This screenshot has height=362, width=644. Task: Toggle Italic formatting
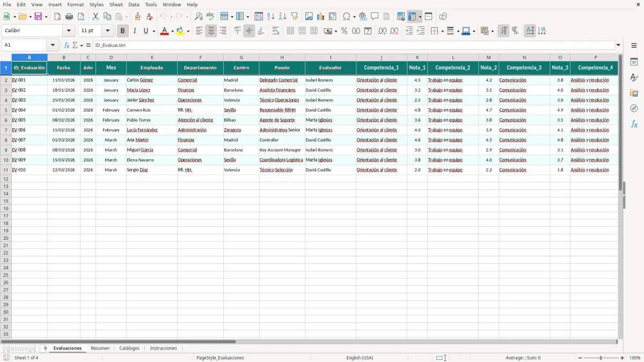coord(135,31)
